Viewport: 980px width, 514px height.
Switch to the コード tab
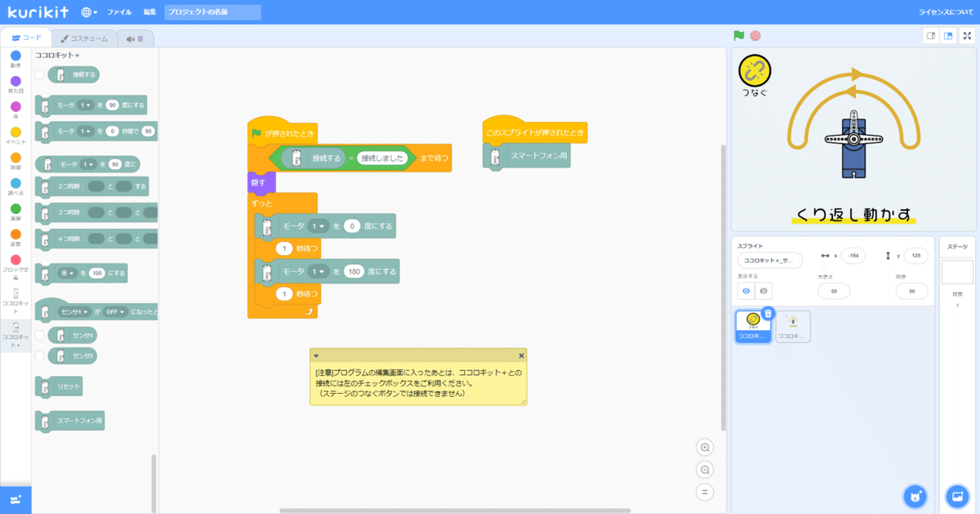[x=26, y=38]
